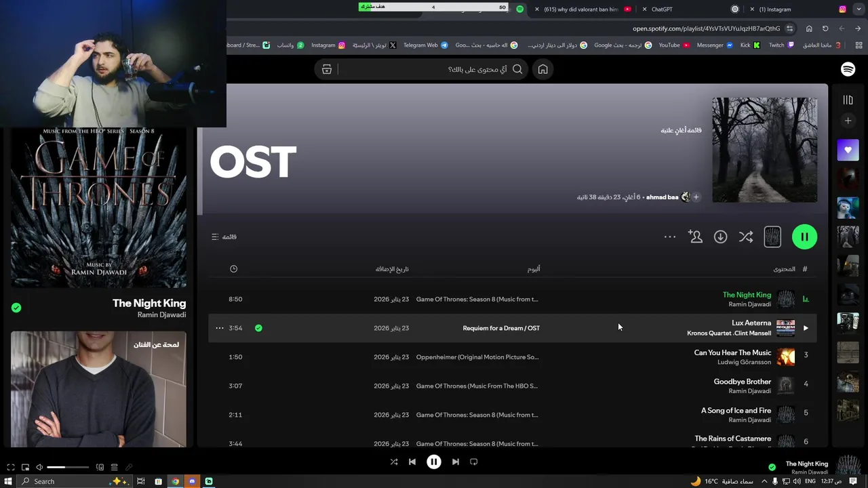Toggle fullscreen mode icon
The width and height of the screenshot is (868, 488).
click(10, 467)
